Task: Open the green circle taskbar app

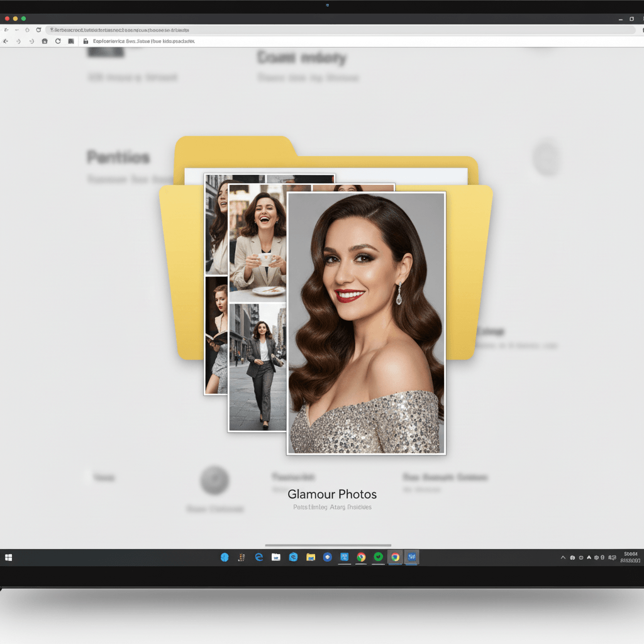Action: pos(378,557)
